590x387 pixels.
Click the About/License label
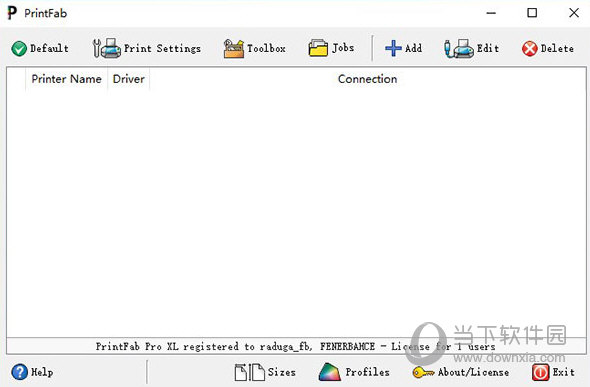[473, 372]
